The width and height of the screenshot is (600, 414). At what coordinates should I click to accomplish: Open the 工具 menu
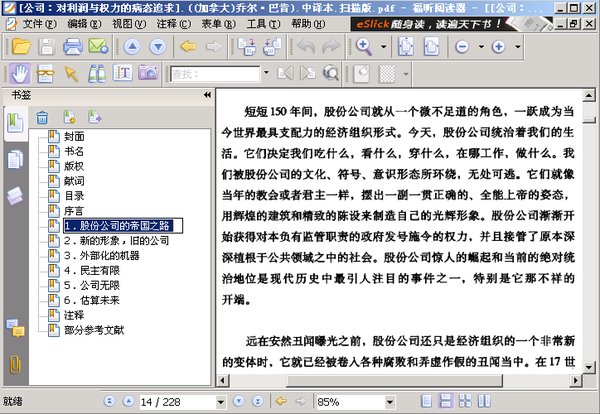263,24
